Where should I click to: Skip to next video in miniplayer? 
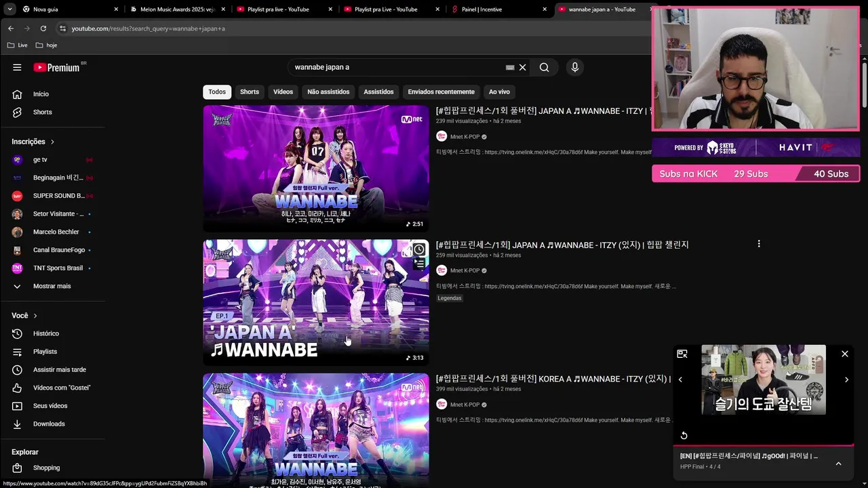(846, 380)
